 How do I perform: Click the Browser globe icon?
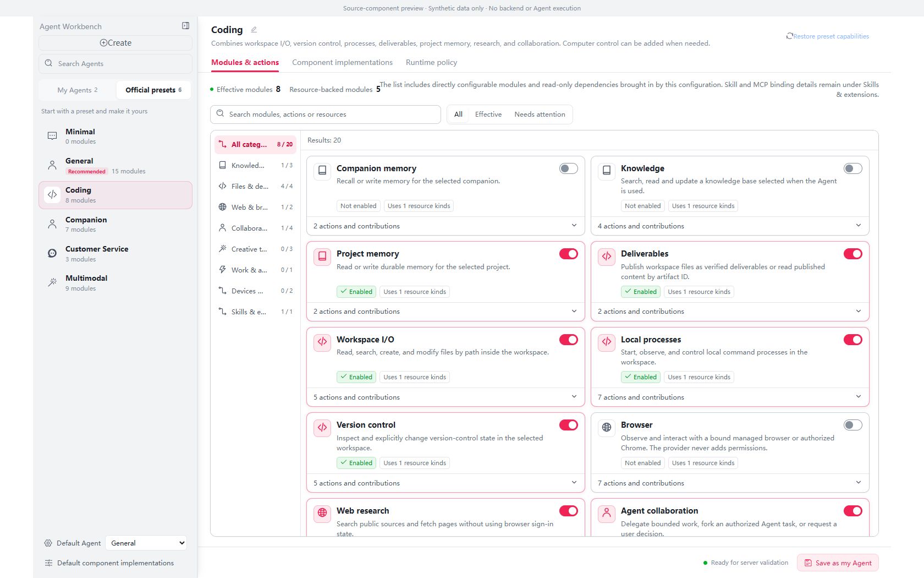[x=607, y=427]
